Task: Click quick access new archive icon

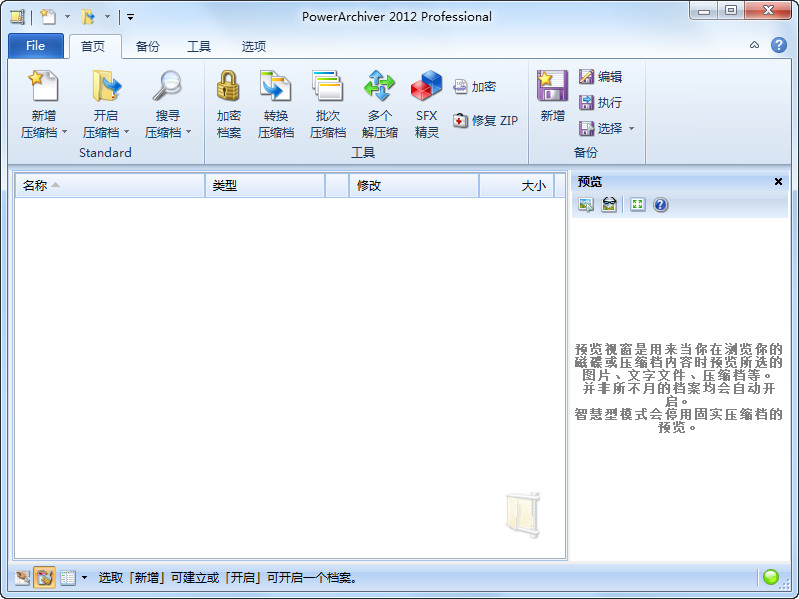Action: click(48, 17)
